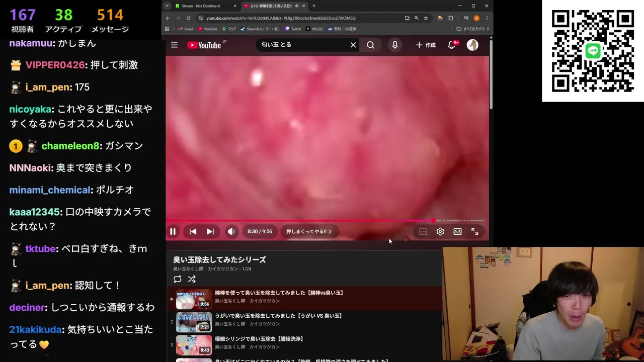Open 取引 SBI証券 bookmark
The width and height of the screenshot is (644, 362).
(x=343, y=29)
